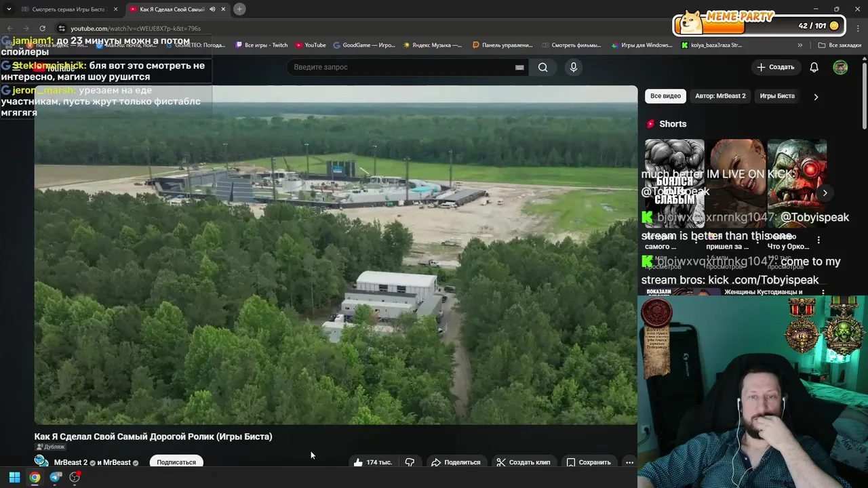The width and height of the screenshot is (868, 488).
Task: Open the 'GoodGame — Игро...' bookmark
Action: pos(363,45)
